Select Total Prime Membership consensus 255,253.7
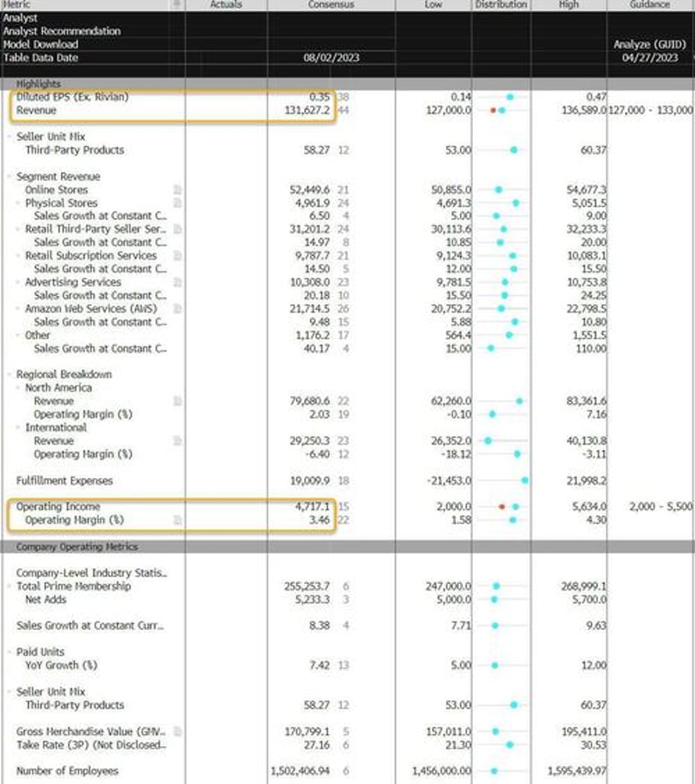The width and height of the screenshot is (695, 784). 307,586
